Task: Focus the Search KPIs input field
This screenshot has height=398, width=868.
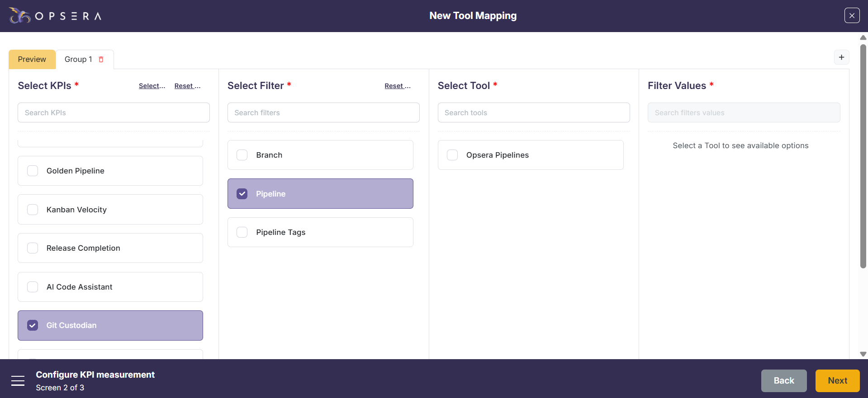Action: pos(114,112)
